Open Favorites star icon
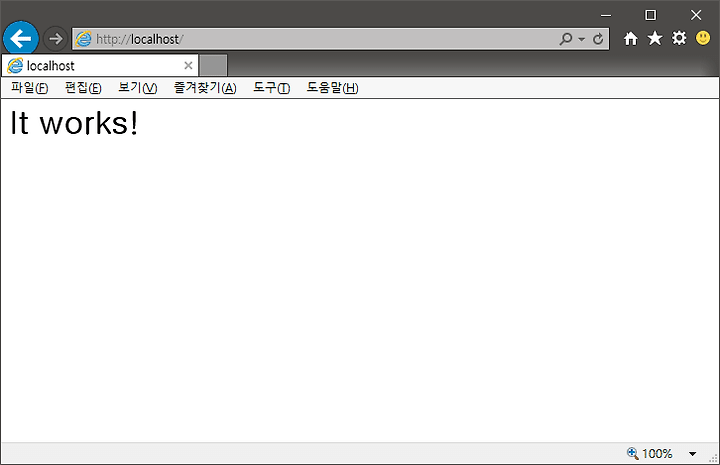Viewport: 720px width, 465px height. [x=655, y=39]
